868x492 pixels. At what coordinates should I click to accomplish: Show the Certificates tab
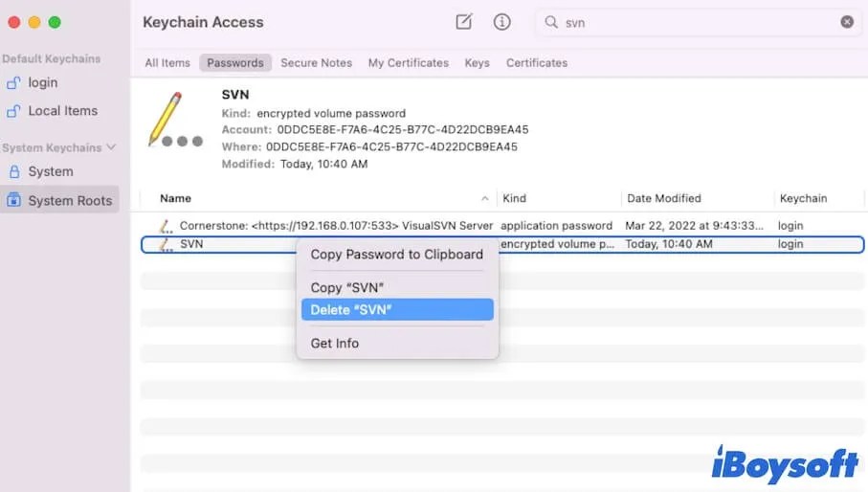click(x=537, y=62)
